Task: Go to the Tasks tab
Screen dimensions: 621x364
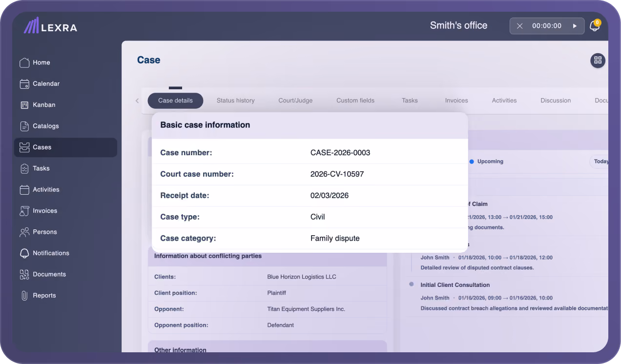Action: pyautogui.click(x=410, y=101)
